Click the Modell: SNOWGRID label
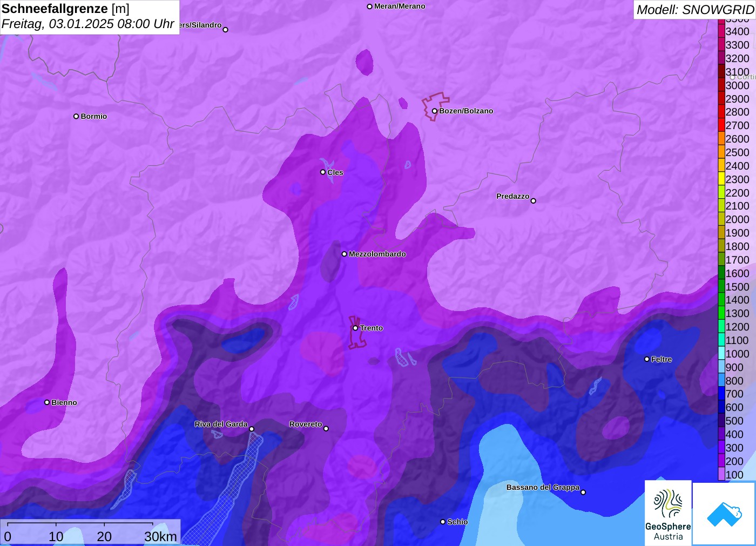 (x=695, y=10)
